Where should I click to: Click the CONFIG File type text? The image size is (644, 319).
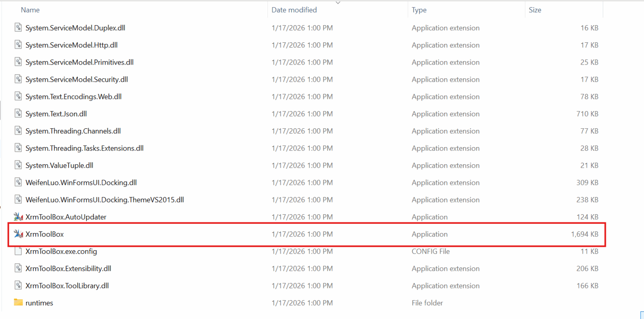click(431, 251)
